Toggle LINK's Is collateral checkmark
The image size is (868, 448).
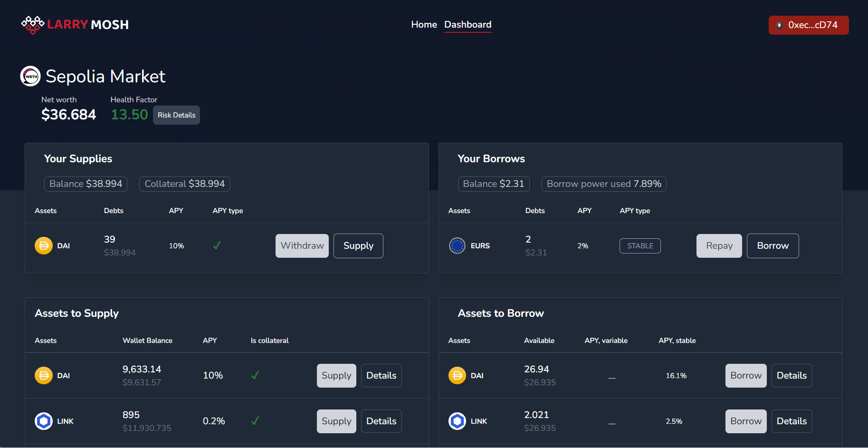click(x=255, y=421)
